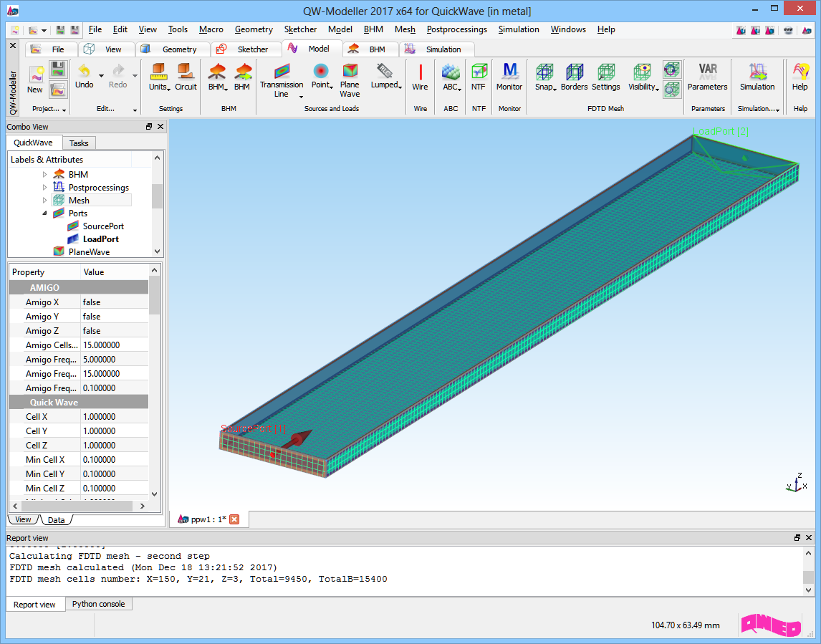Collapse the Ports tree node
Viewport: 821px width, 644px height.
(x=44, y=213)
